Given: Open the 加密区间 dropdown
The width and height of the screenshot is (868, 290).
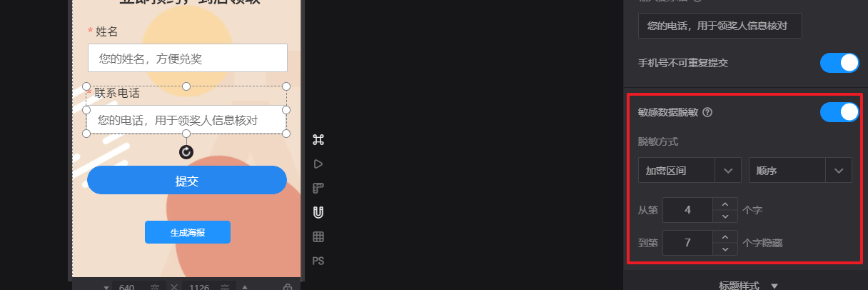Looking at the screenshot, I should (690, 171).
